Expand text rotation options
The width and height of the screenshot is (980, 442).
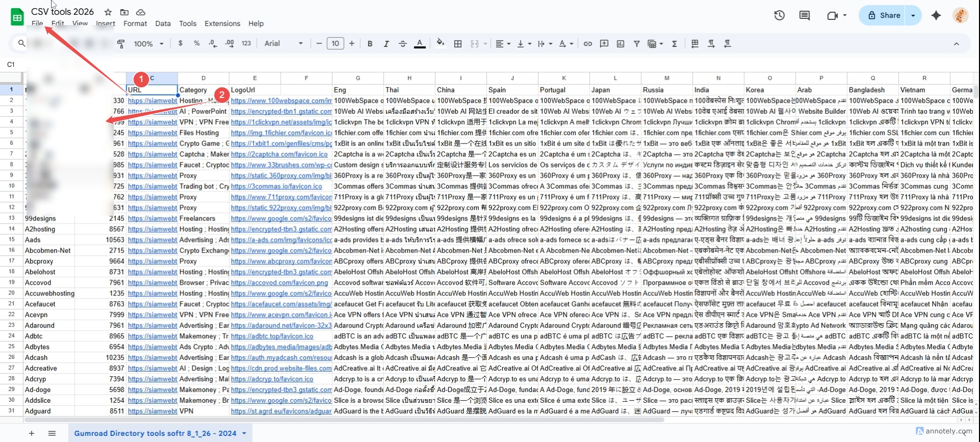point(566,43)
